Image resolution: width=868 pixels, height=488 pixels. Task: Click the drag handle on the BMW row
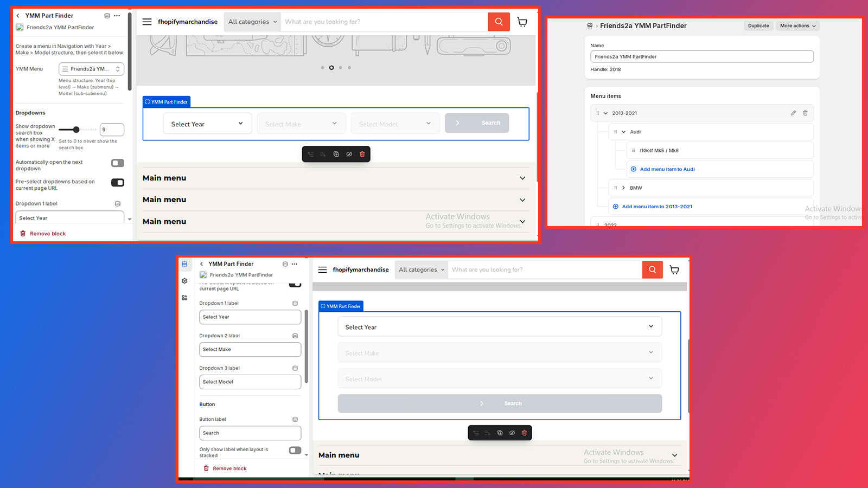pyautogui.click(x=615, y=188)
